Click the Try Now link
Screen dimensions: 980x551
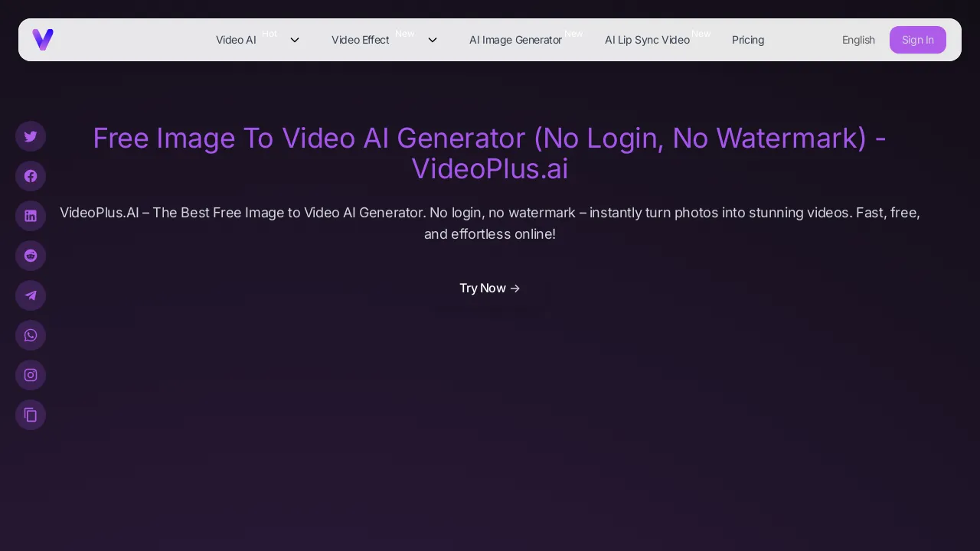click(x=490, y=288)
